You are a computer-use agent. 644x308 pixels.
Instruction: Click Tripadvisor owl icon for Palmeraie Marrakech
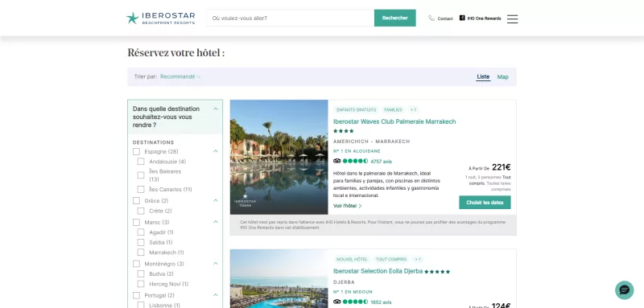(x=337, y=161)
